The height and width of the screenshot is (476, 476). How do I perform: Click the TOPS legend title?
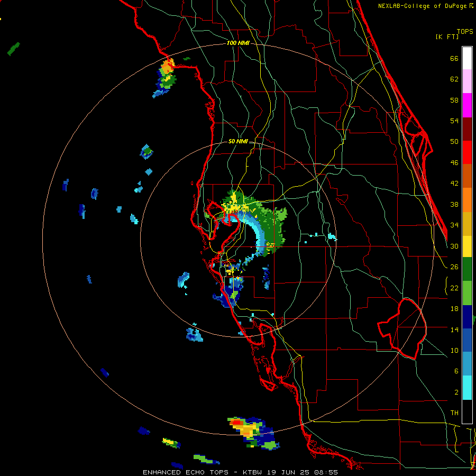(465, 31)
